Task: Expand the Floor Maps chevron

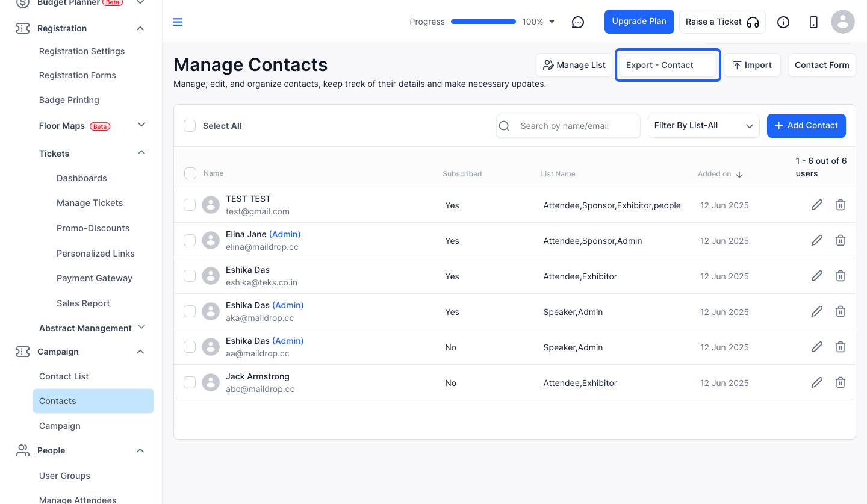Action: (x=141, y=125)
